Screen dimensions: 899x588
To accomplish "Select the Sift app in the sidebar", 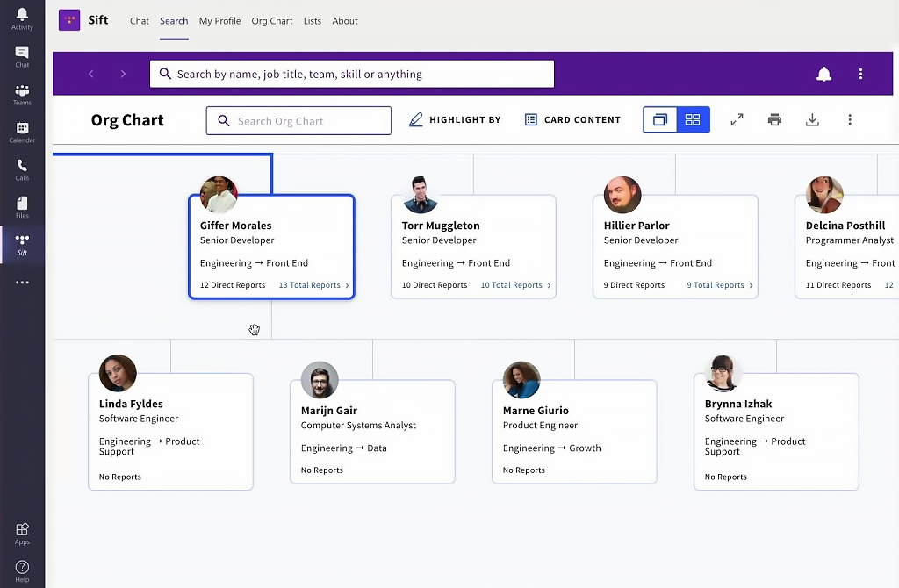I will click(x=22, y=245).
